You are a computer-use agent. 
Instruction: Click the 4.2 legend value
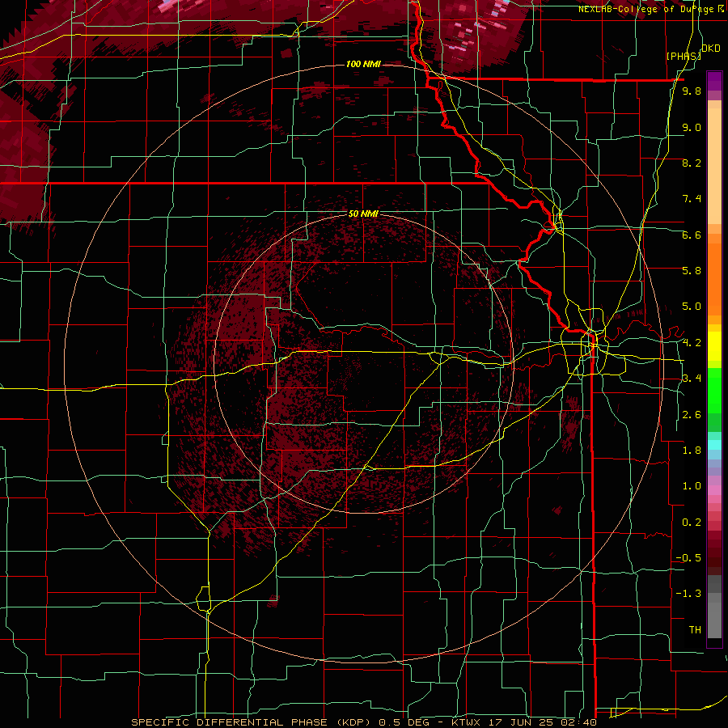692,343
